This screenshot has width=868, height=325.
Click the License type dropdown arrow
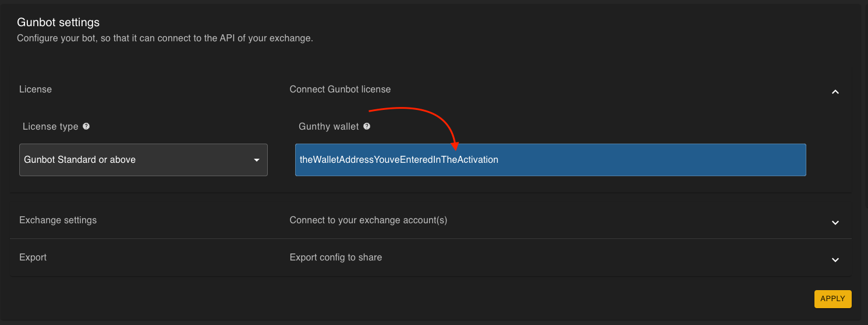(x=257, y=160)
